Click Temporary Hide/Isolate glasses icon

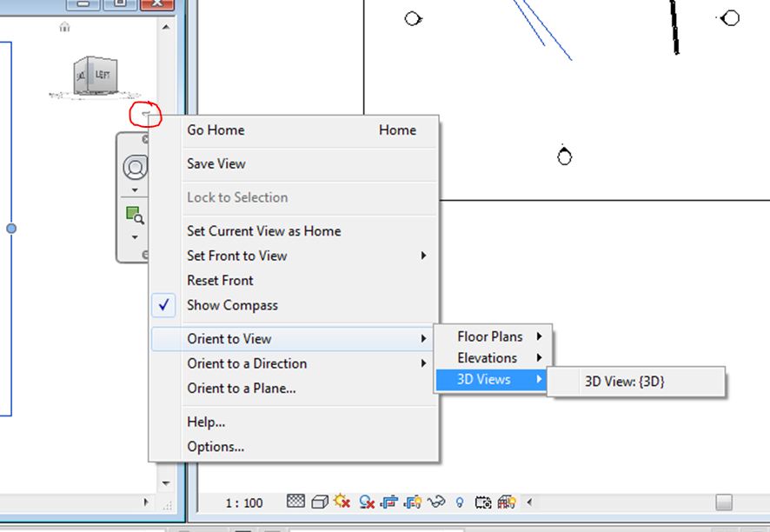436,502
